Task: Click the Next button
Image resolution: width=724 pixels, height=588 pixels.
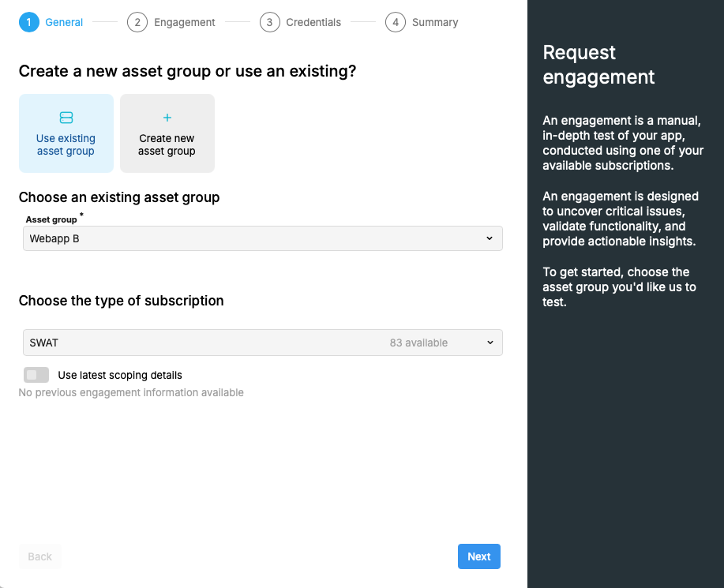Action: coord(478,556)
